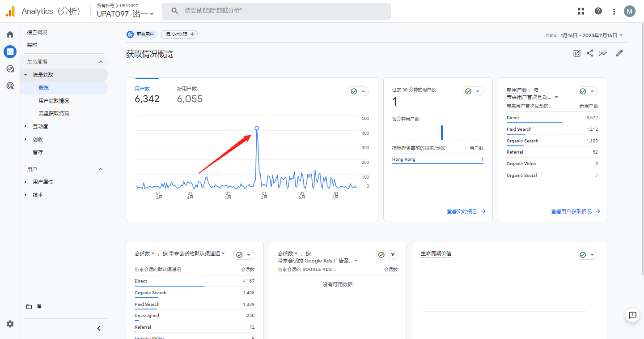The image size is (644, 339).
Task: Select the New users metric tab
Action: coord(190,95)
